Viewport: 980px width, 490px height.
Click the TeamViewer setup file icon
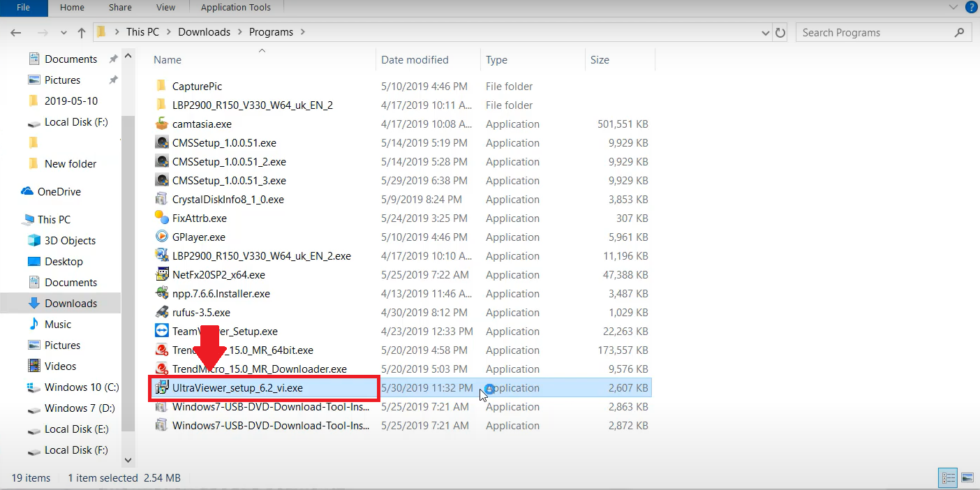(x=161, y=331)
